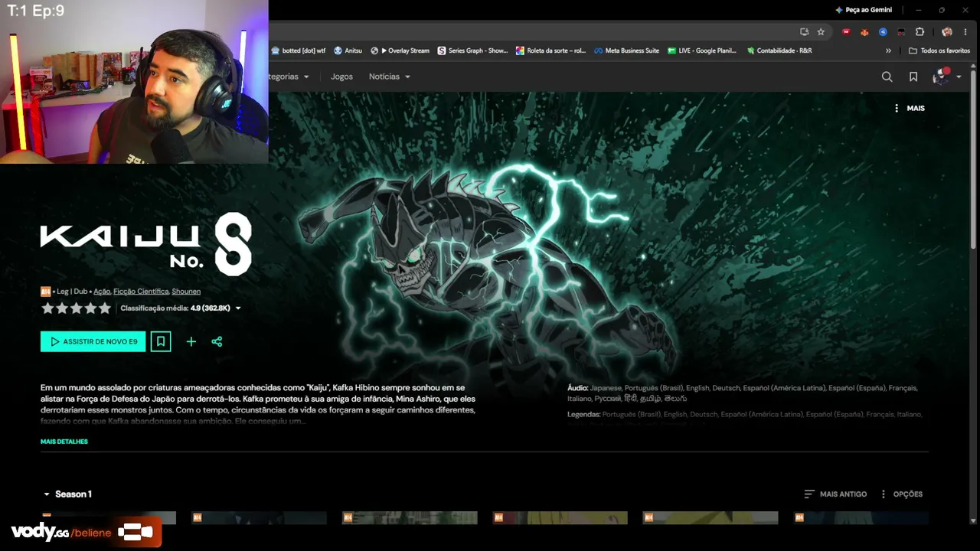
Task: Open the Extensions puzzle-piece menu
Action: 920,32
